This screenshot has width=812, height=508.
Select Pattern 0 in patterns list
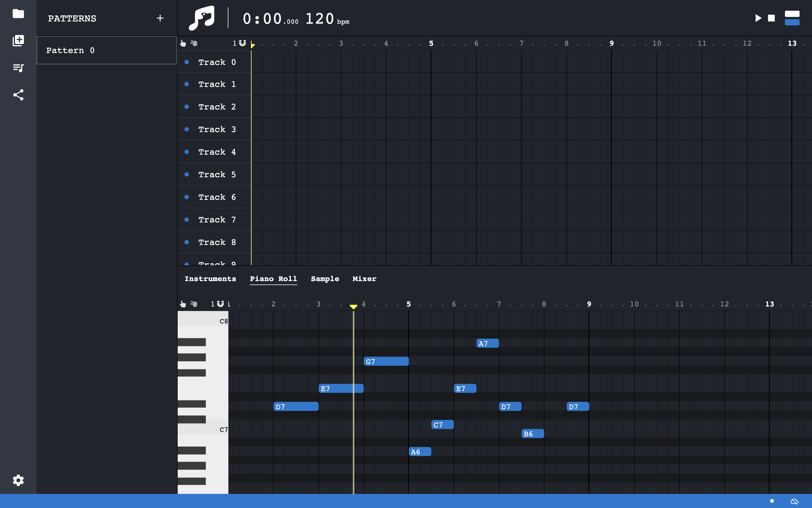pos(107,51)
